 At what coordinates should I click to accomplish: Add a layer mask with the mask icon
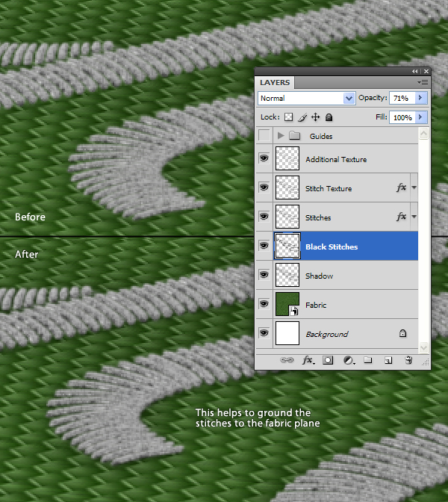click(328, 360)
